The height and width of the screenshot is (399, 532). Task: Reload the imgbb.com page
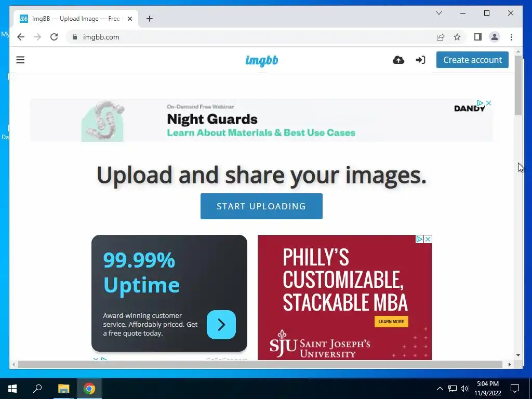tap(54, 37)
